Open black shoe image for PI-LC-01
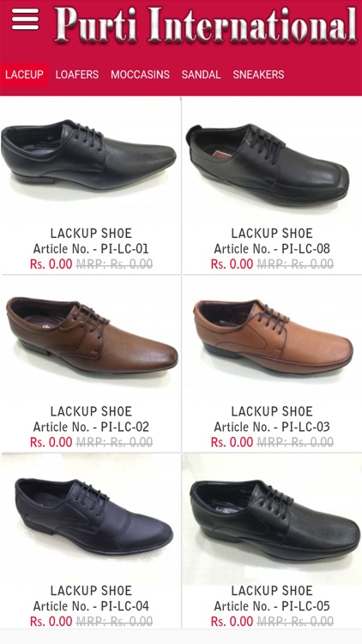The width and height of the screenshot is (362, 644). coord(89,155)
